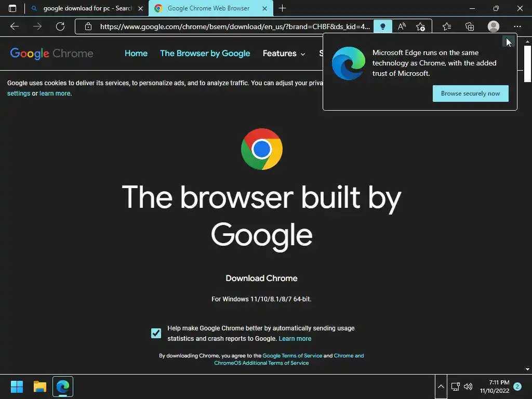
Task: Show hidden system tray icons
Action: click(x=441, y=387)
